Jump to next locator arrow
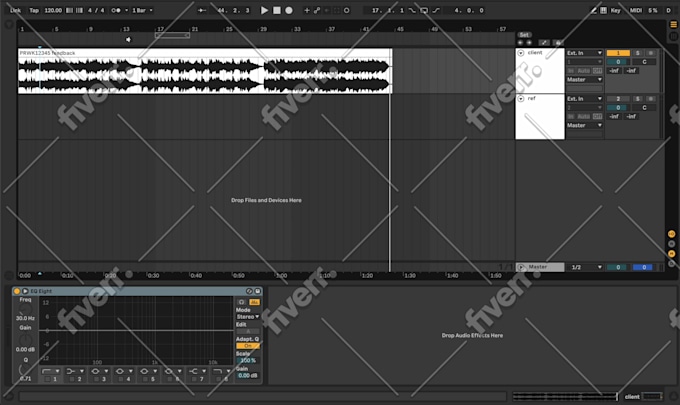 tap(529, 42)
